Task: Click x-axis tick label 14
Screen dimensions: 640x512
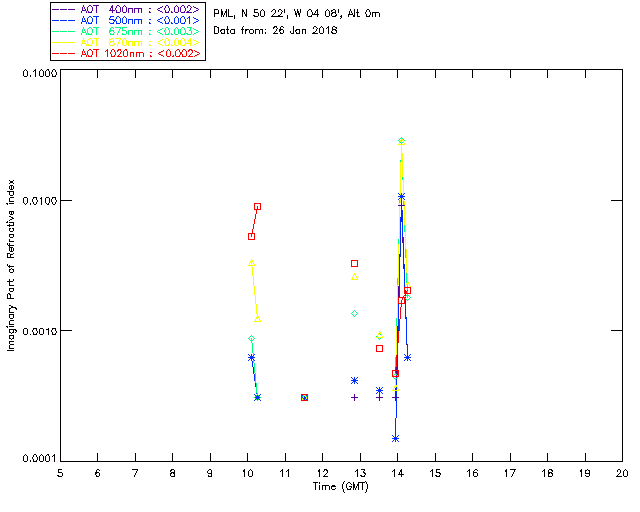Action: [x=398, y=473]
